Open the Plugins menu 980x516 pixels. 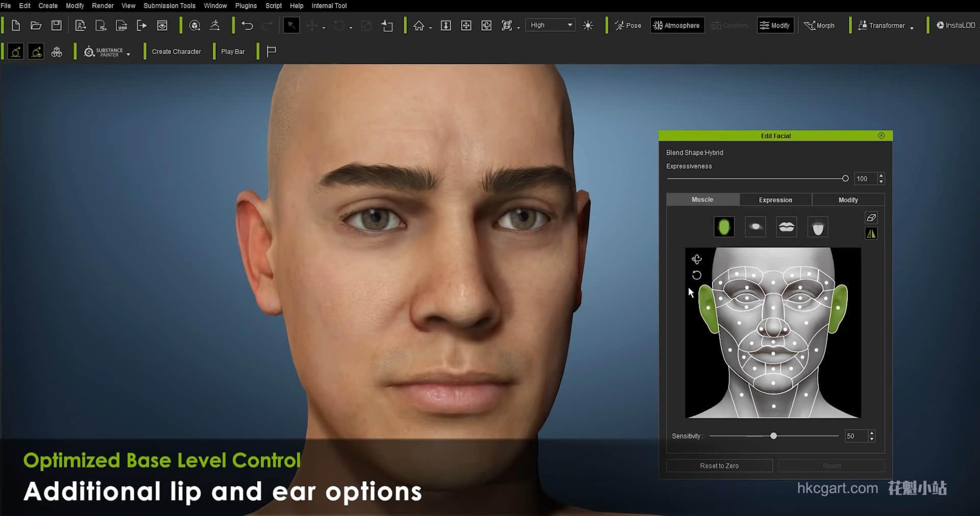[x=246, y=6]
